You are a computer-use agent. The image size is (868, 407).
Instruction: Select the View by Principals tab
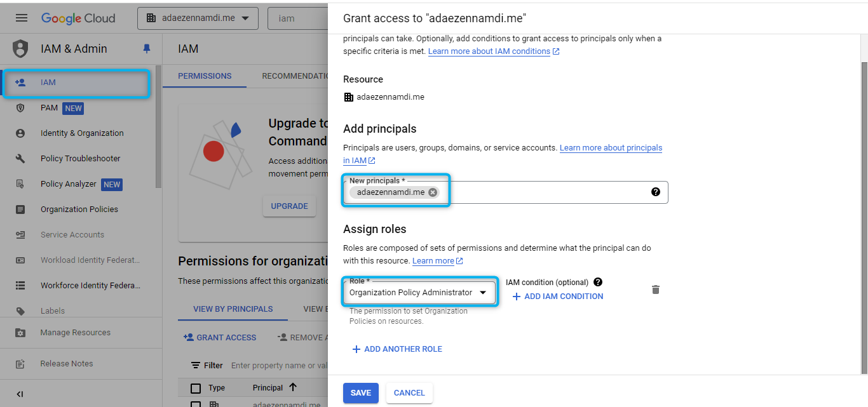click(233, 309)
